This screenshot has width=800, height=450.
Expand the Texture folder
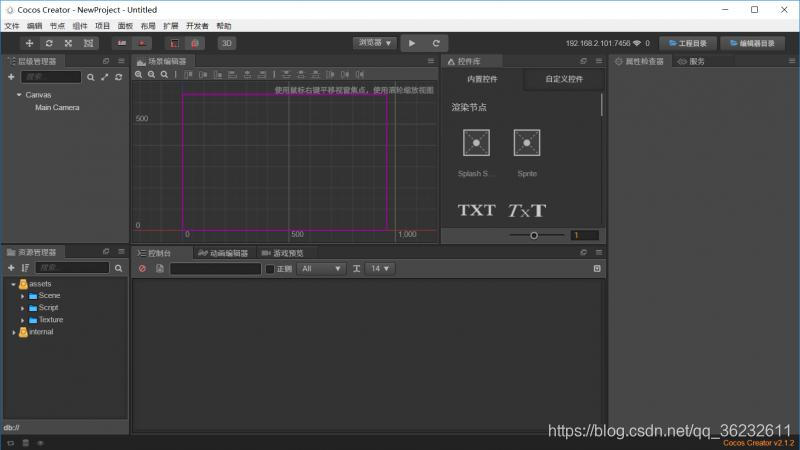pos(22,320)
